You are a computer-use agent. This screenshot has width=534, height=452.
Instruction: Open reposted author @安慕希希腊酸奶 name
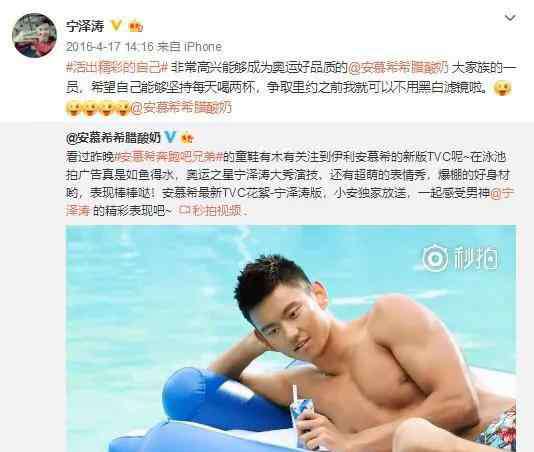(x=113, y=138)
